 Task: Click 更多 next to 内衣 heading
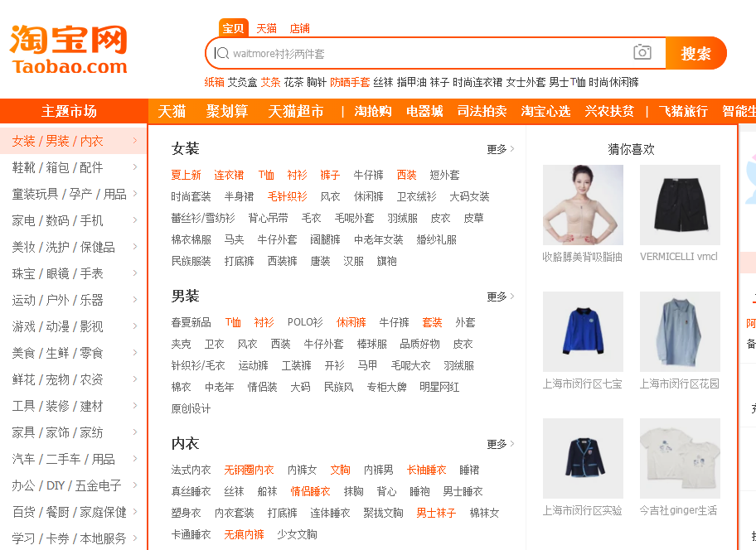(501, 444)
